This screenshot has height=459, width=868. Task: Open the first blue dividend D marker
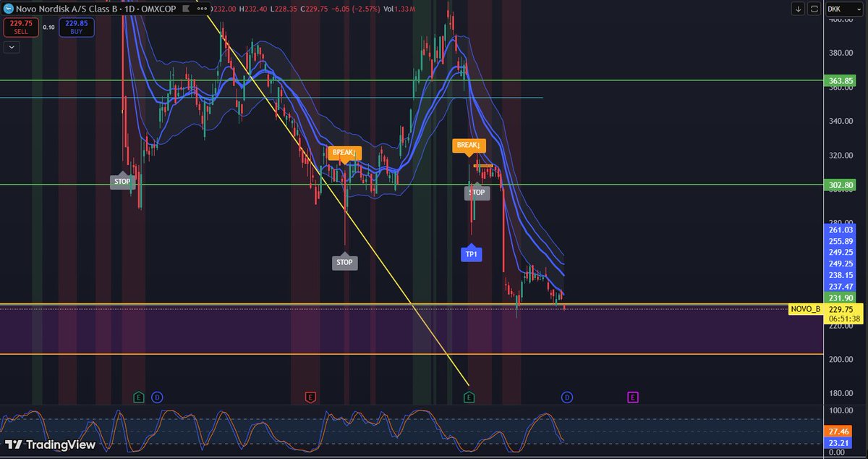coord(156,397)
